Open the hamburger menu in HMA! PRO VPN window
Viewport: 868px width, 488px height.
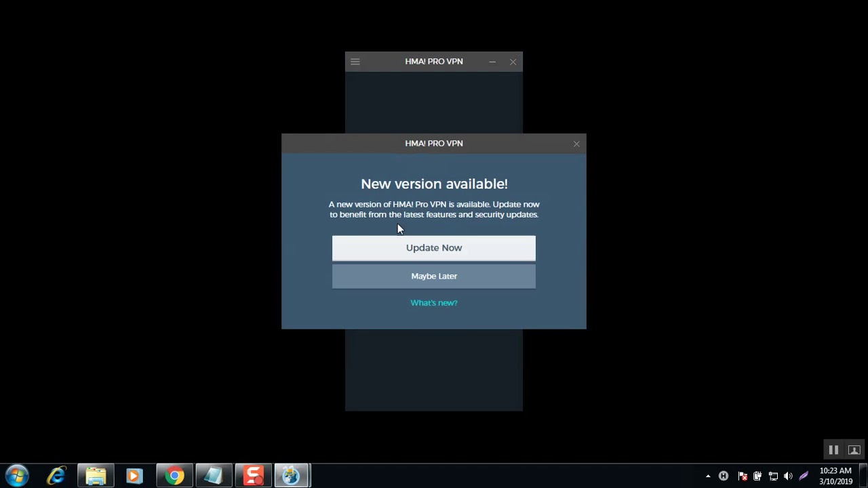(x=355, y=62)
